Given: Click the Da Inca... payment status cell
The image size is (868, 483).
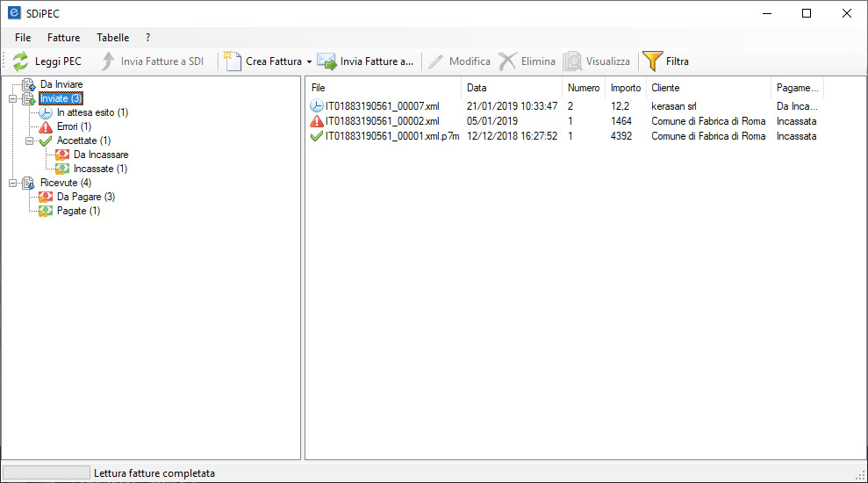Looking at the screenshot, I should coord(797,105).
